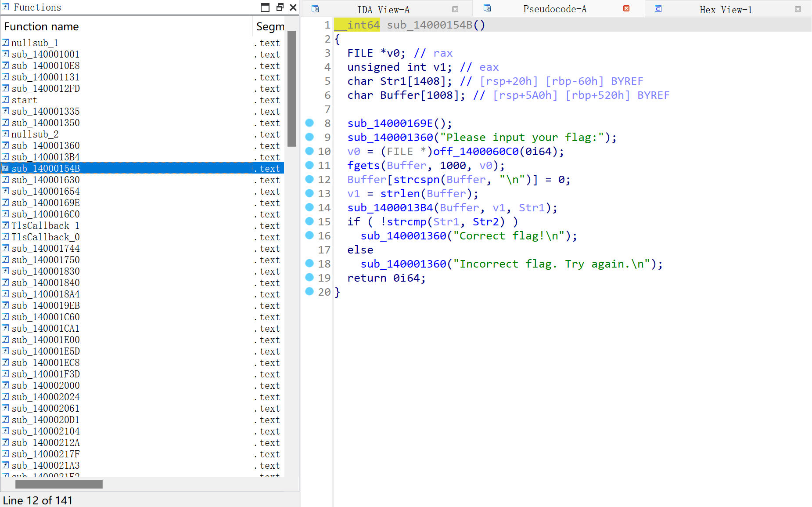812x507 pixels.
Task: Click the functions list horizontal scrollbar
Action: click(59, 484)
